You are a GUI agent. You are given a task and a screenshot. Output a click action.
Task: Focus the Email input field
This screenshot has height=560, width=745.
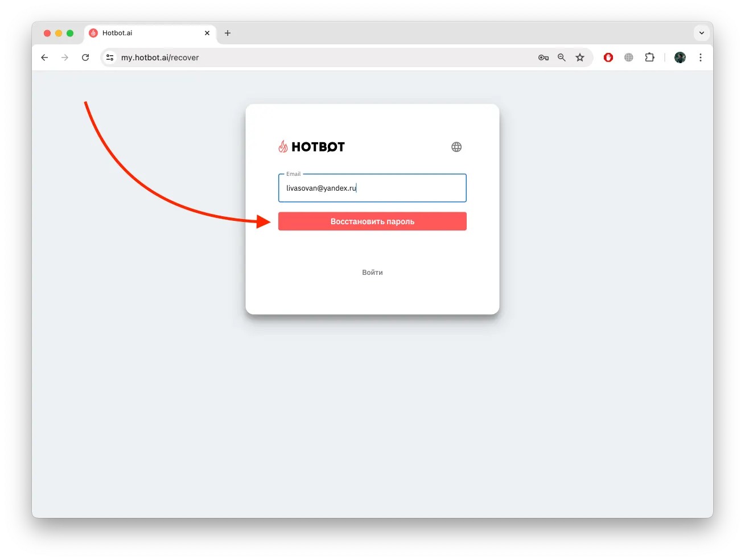pos(372,188)
